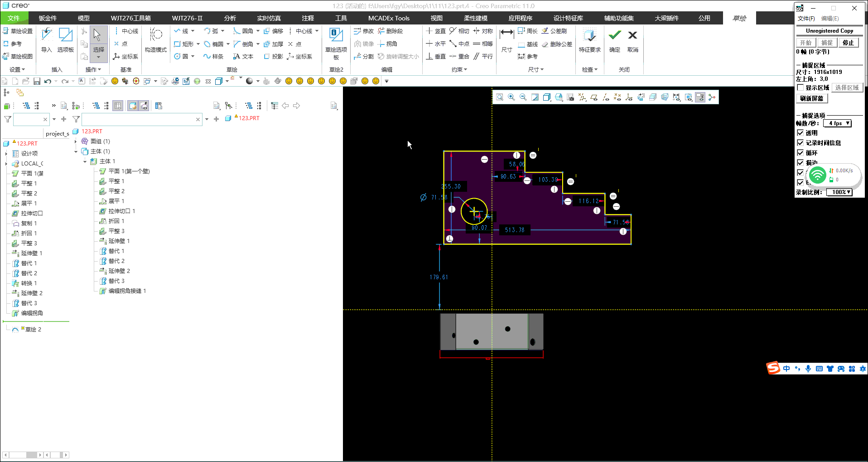868x462 pixels.
Task: Apply the 相切 (Tangent) constraint
Action: tap(459, 31)
